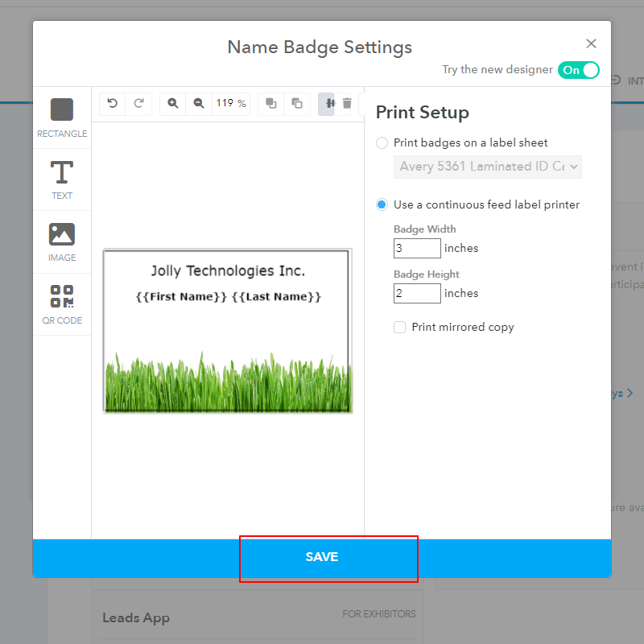Zoom in on the badge canvas
Image resolution: width=644 pixels, height=644 pixels.
(x=173, y=103)
